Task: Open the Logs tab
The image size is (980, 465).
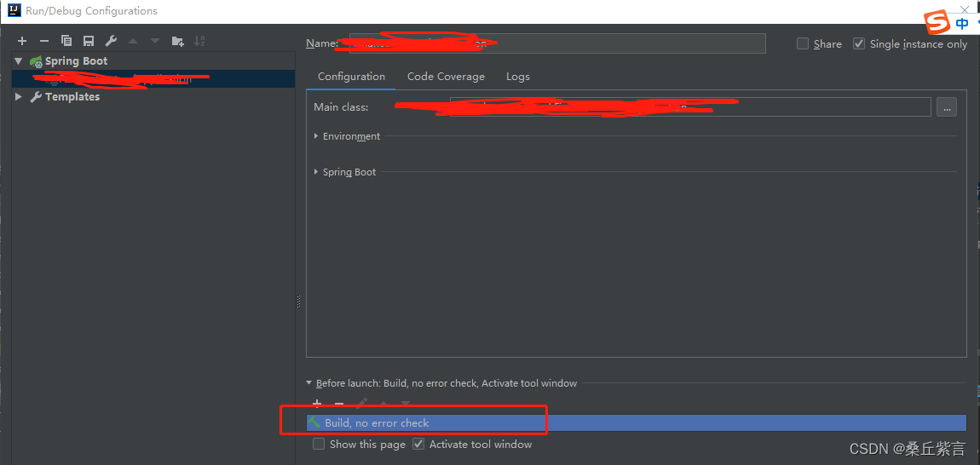Action: pyautogui.click(x=517, y=77)
